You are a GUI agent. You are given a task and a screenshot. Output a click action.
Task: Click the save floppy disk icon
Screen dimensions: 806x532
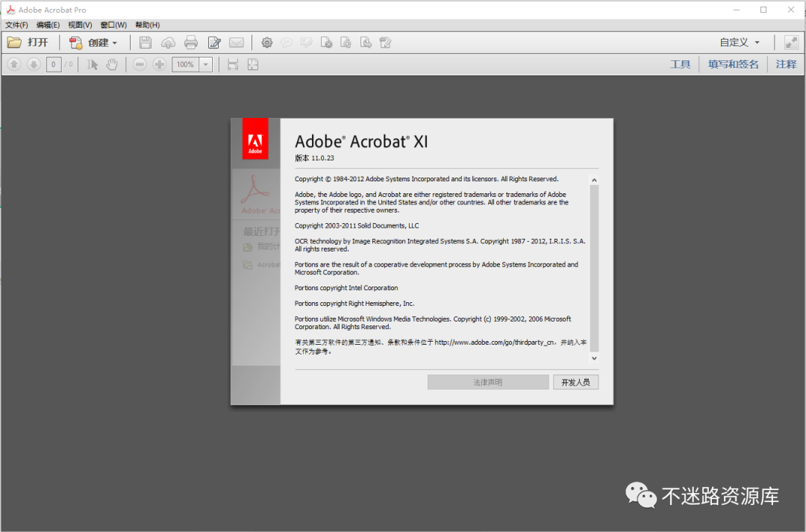pyautogui.click(x=146, y=43)
